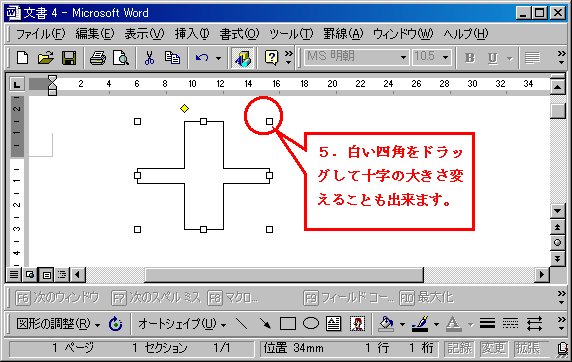This screenshot has height=362, width=572.
Task: Expand the MS 明朝 font name dropdown
Action: (x=403, y=57)
